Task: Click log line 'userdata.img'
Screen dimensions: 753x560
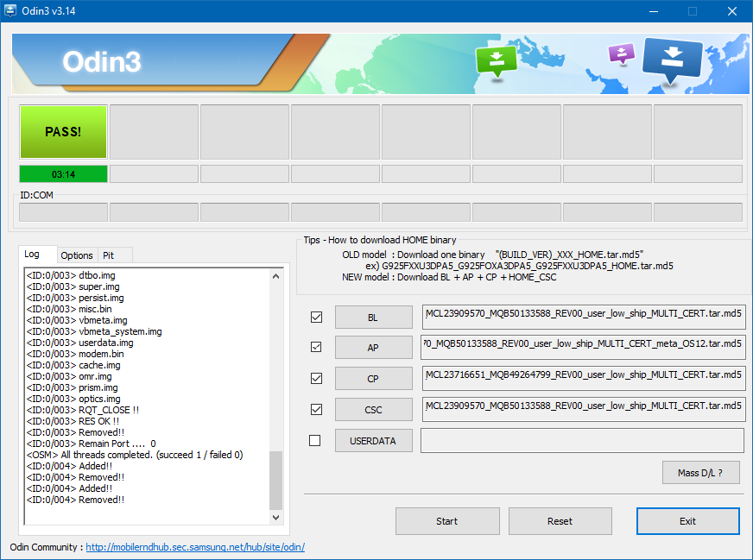Action: [79, 343]
